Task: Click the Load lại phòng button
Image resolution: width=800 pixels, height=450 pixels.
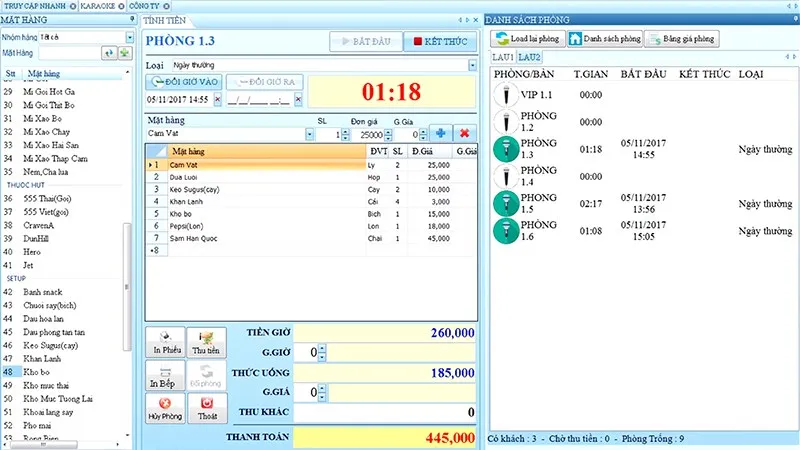Action: 525,39
